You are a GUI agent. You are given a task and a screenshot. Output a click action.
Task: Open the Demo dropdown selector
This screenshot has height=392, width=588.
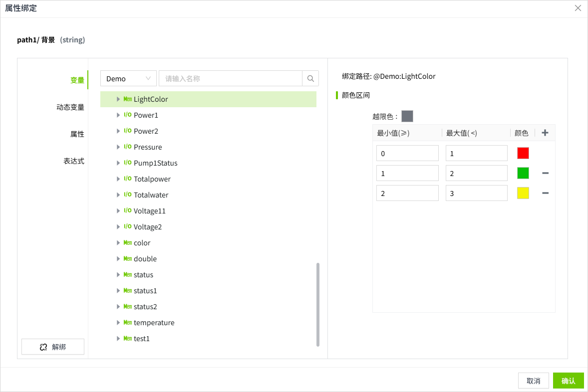(128, 79)
